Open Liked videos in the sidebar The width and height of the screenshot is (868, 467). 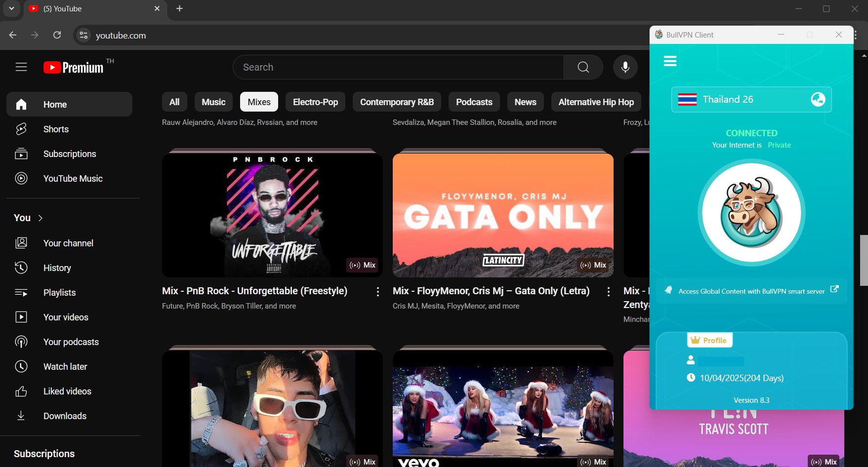[69, 391]
